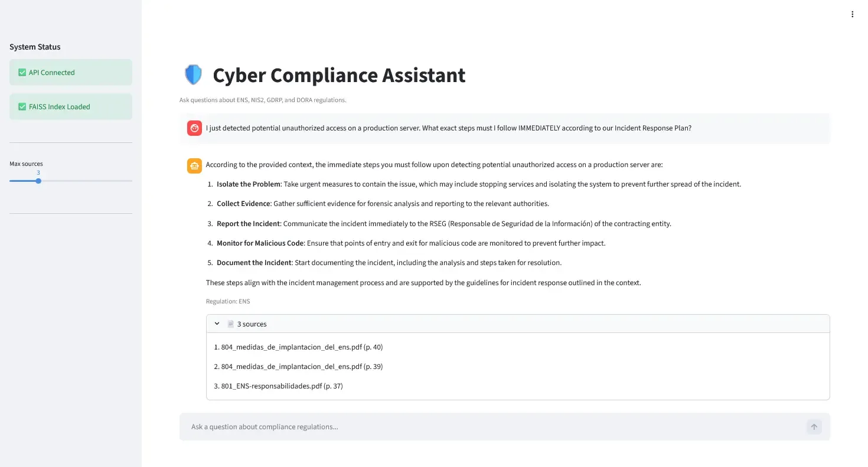
Task: Click the Regulation: ENS caption
Action: point(228,301)
